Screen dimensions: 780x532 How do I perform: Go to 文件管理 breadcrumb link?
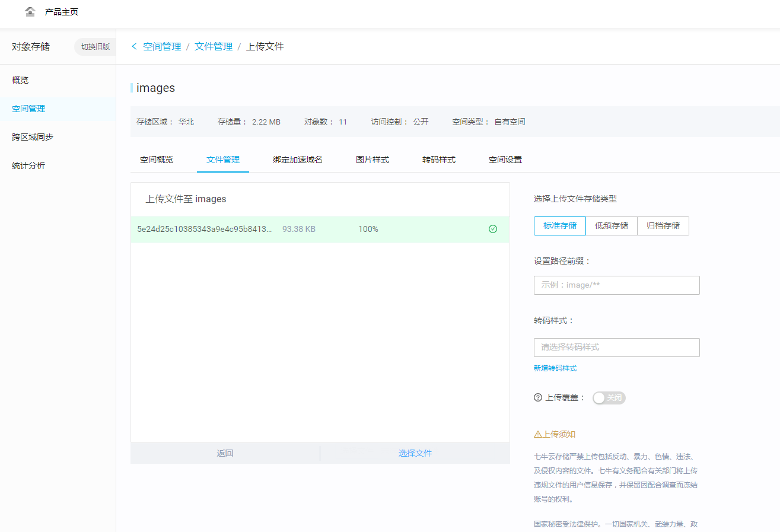click(214, 46)
